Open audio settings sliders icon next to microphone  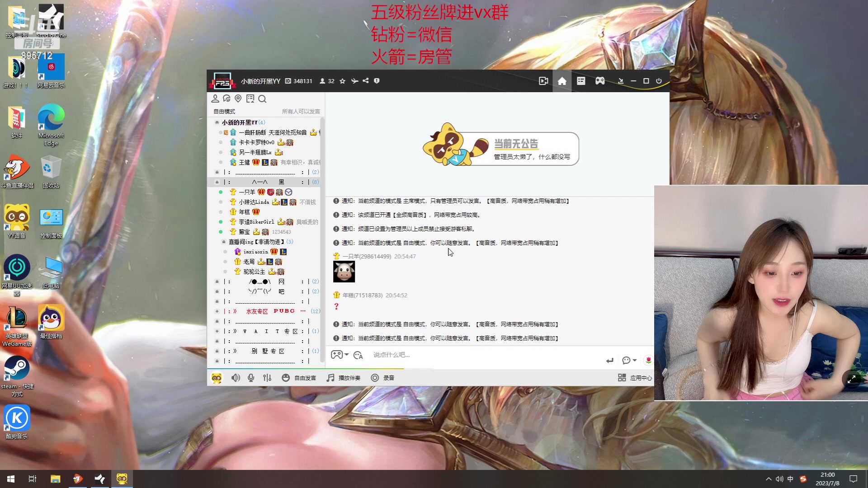[267, 377]
